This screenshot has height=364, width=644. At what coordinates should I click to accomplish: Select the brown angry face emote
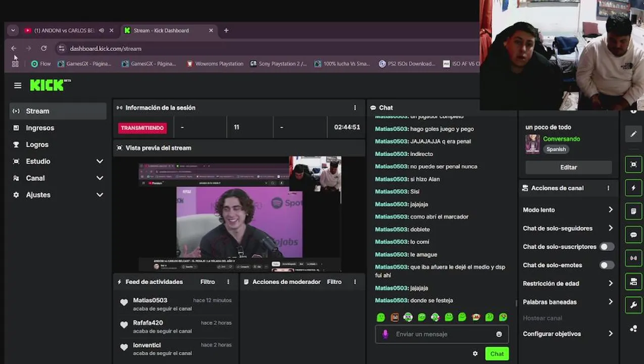tap(394, 317)
